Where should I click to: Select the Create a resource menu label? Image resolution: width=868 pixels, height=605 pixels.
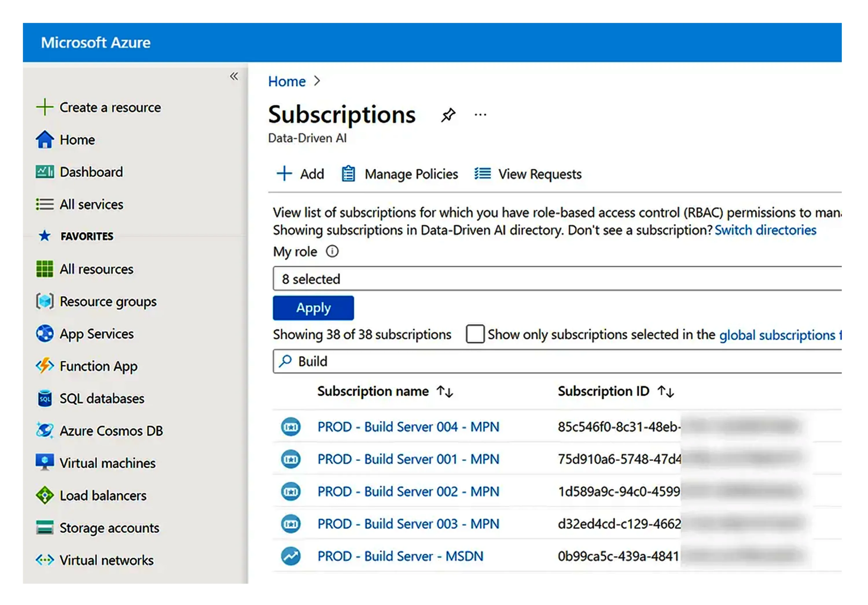pyautogui.click(x=111, y=107)
